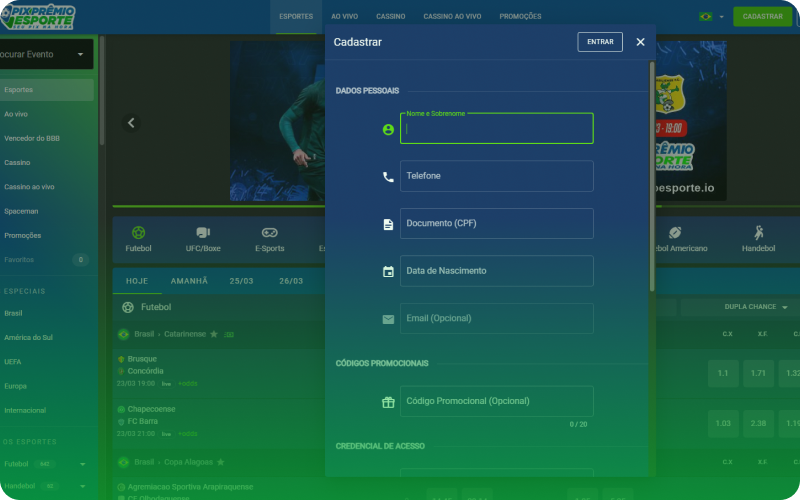Click the green CADASTRAR button
The image size is (800, 500).
[762, 16]
